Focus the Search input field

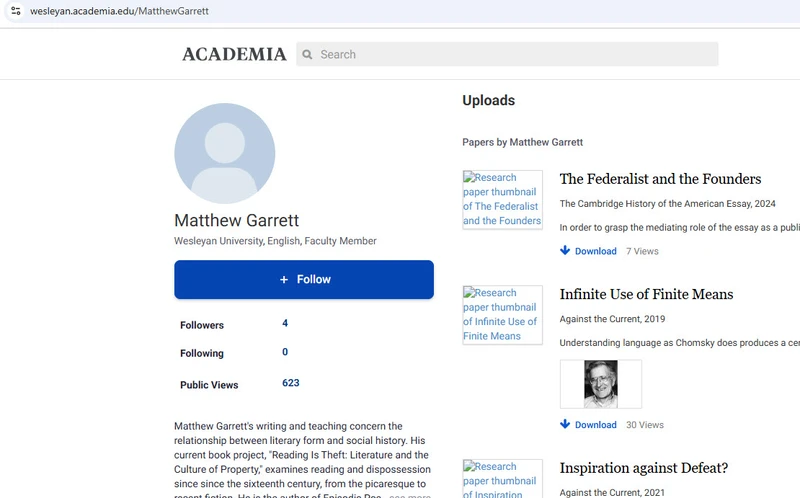coord(507,54)
